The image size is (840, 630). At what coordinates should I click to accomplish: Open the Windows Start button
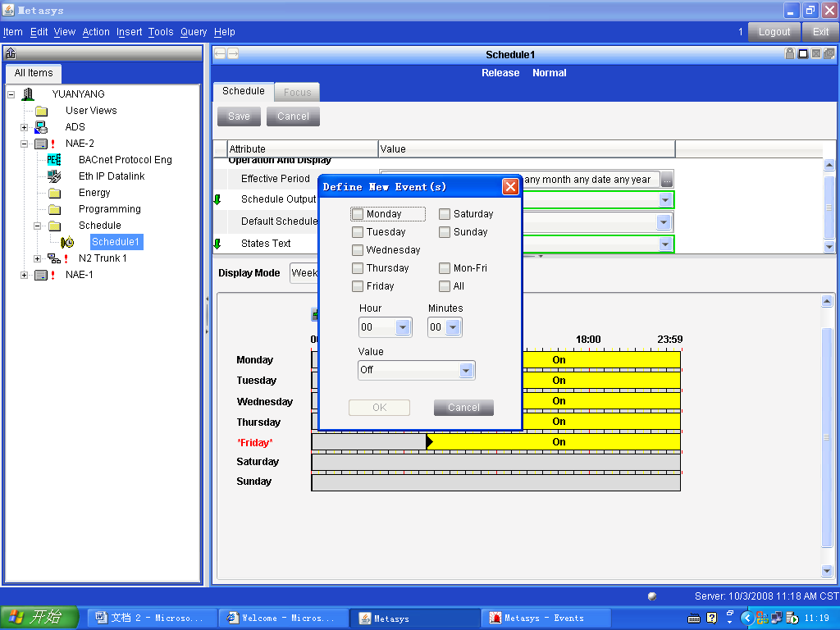[x=39, y=618]
